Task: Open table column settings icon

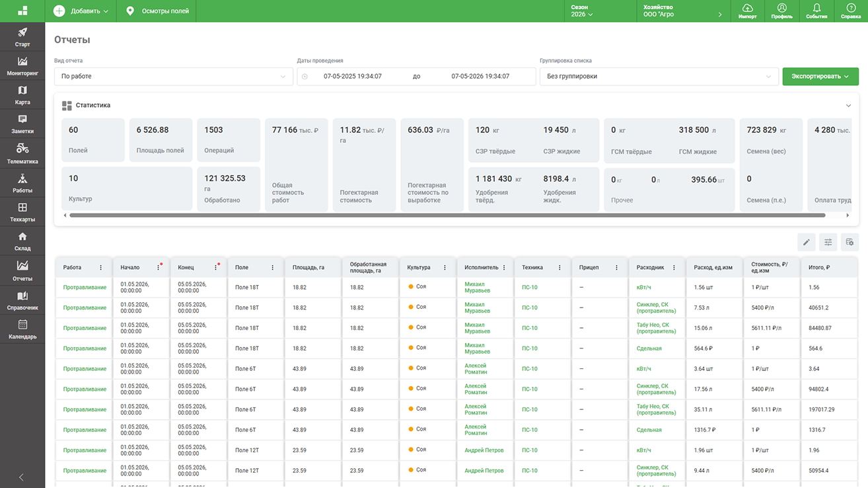Action: point(850,243)
